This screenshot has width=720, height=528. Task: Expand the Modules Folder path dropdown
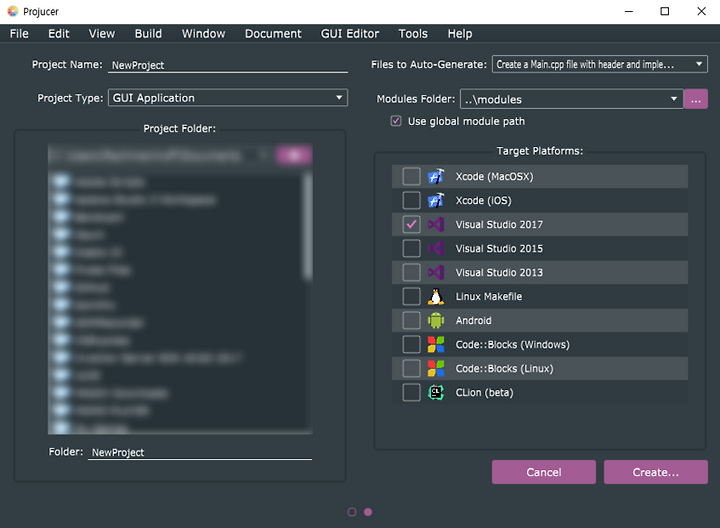click(x=572, y=99)
